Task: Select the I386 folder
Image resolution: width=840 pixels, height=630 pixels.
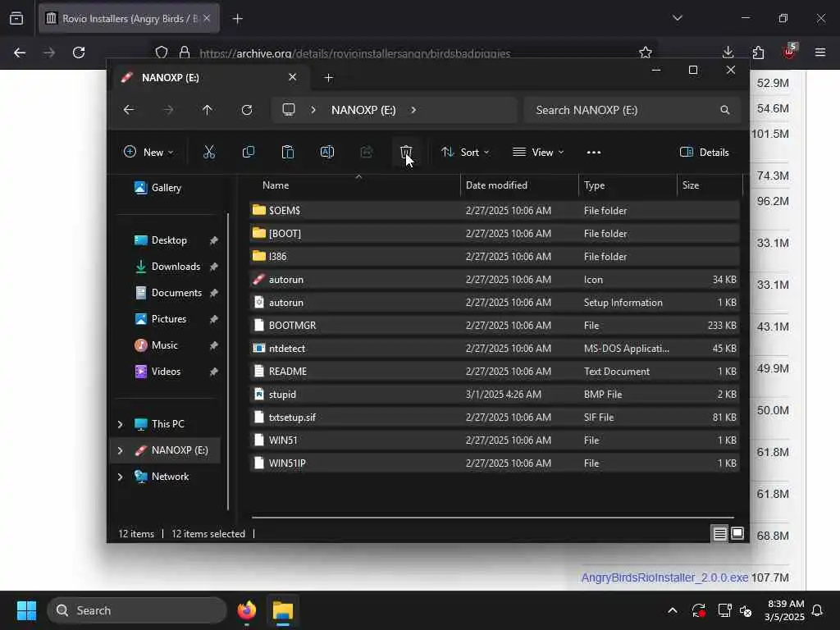Action: pyautogui.click(x=495, y=257)
